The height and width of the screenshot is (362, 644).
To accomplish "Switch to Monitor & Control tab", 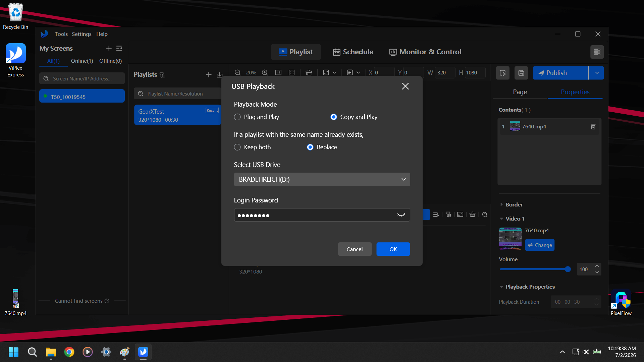I will pos(425,52).
